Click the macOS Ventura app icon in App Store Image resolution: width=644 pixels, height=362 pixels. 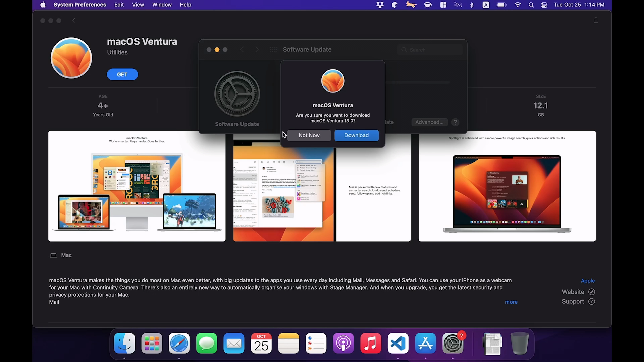[x=71, y=58]
